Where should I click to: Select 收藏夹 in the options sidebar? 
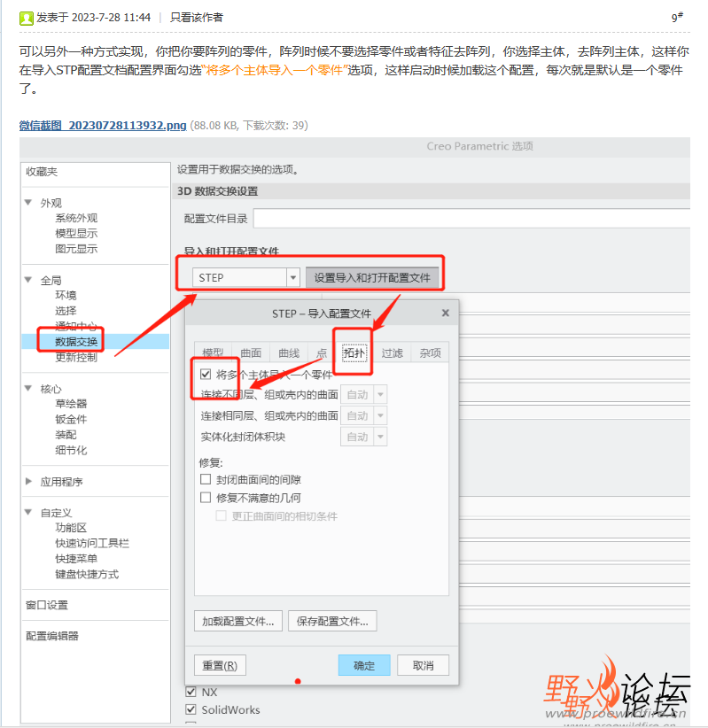(x=42, y=172)
